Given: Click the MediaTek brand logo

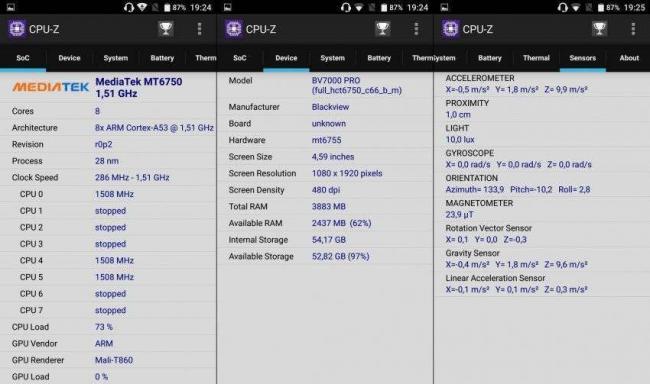Looking at the screenshot, I should [51, 87].
